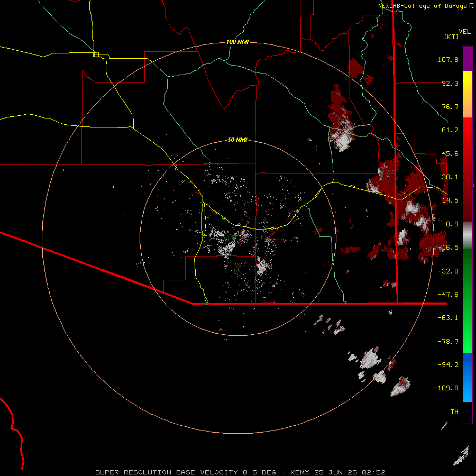Click the NEXLAB-College of DuPage watermark text
Image resolution: width=476 pixels, height=476 pixels.
click(x=425, y=6)
